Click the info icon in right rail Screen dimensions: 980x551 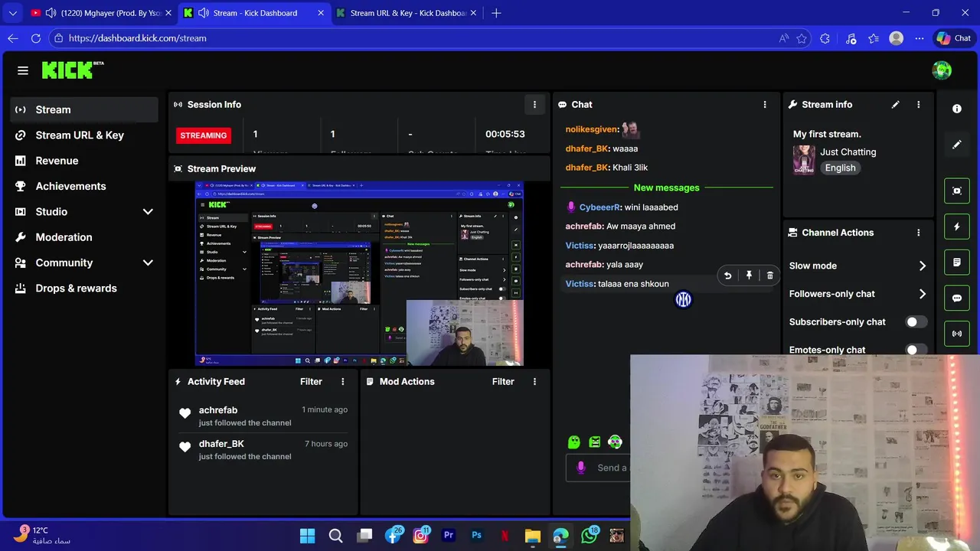pyautogui.click(x=957, y=109)
